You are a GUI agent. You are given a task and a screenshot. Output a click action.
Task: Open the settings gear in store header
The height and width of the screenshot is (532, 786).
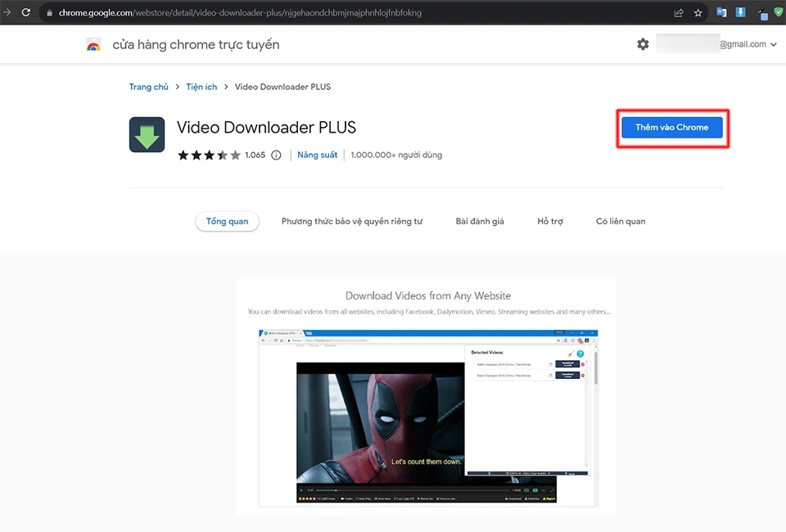(x=643, y=44)
